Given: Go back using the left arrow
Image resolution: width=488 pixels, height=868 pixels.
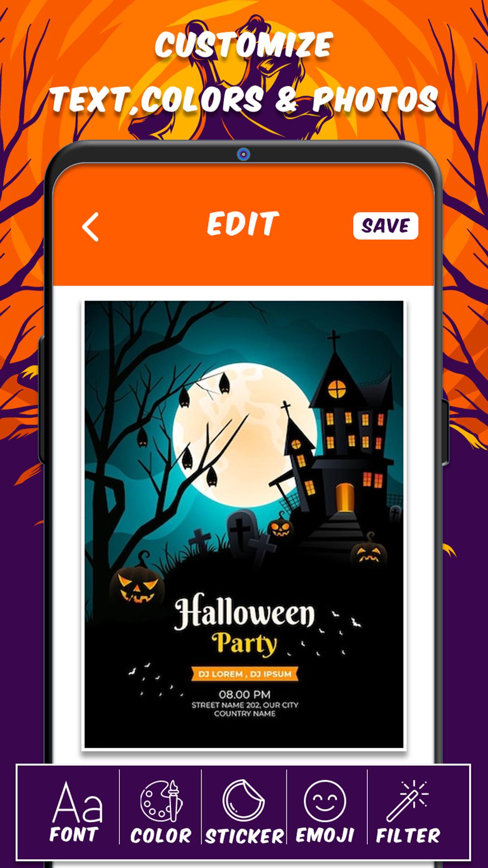Looking at the screenshot, I should pos(90,227).
